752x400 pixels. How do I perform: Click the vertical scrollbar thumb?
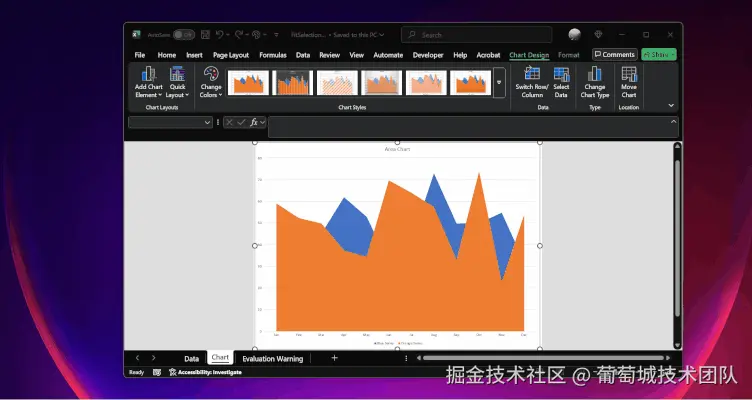677,238
